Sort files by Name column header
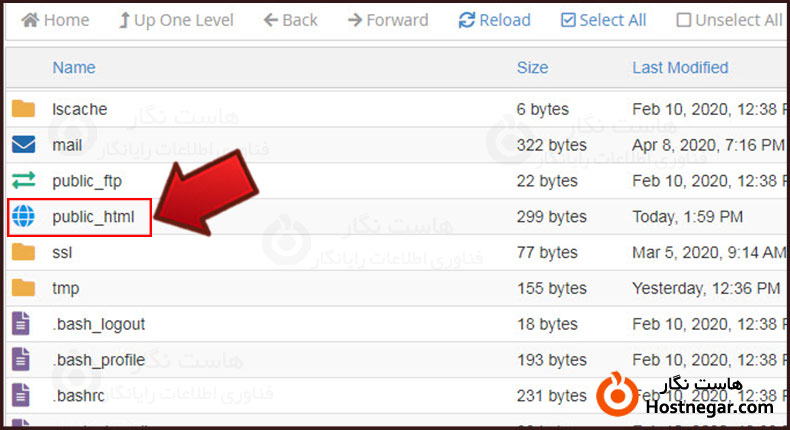Image resolution: width=790 pixels, height=430 pixels. (x=74, y=68)
